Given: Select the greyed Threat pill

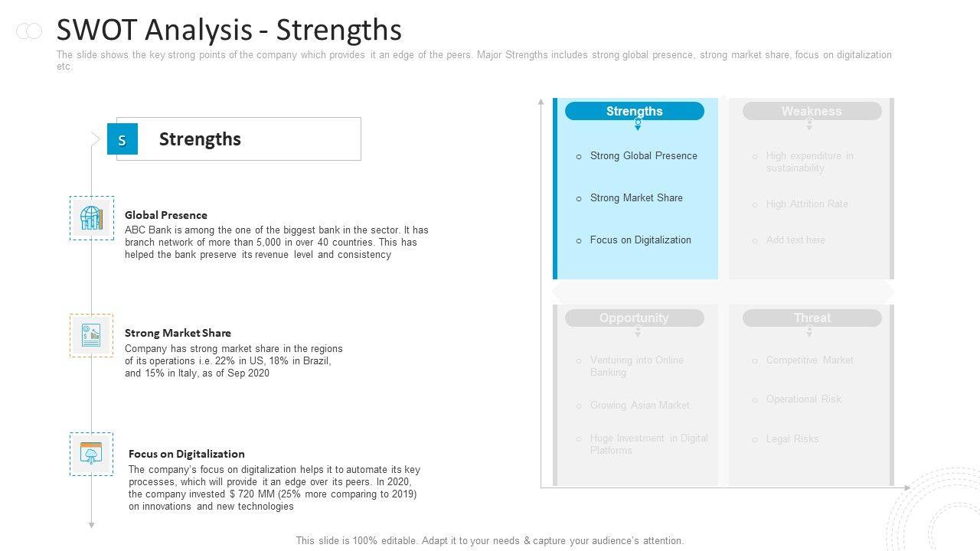Looking at the screenshot, I should (812, 318).
